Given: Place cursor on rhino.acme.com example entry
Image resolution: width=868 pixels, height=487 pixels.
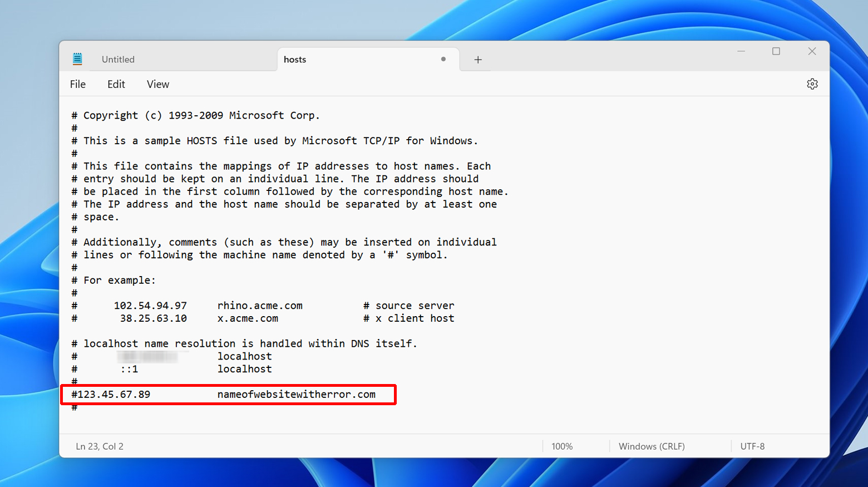Looking at the screenshot, I should coord(260,306).
